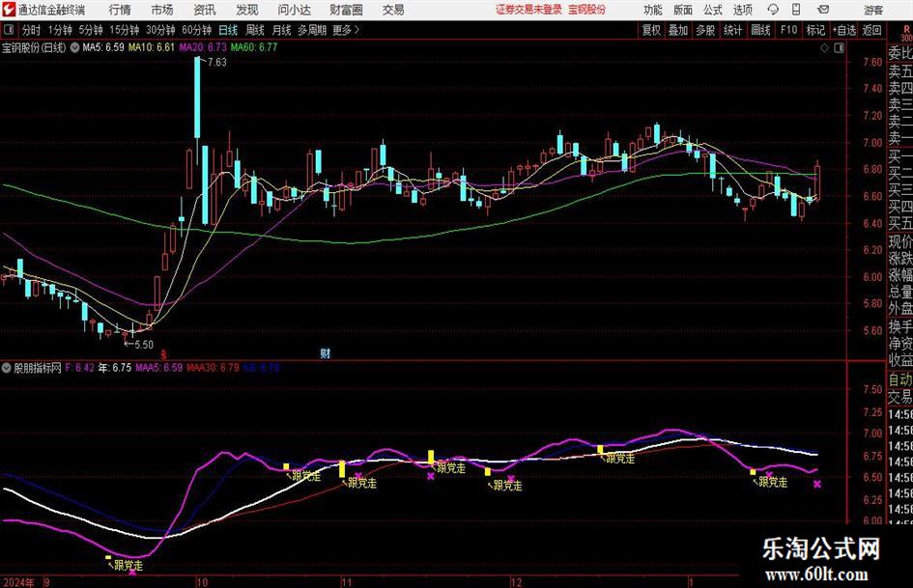The width and height of the screenshot is (913, 588).
Task: Select the 1分钟 period
Action: tap(60, 30)
